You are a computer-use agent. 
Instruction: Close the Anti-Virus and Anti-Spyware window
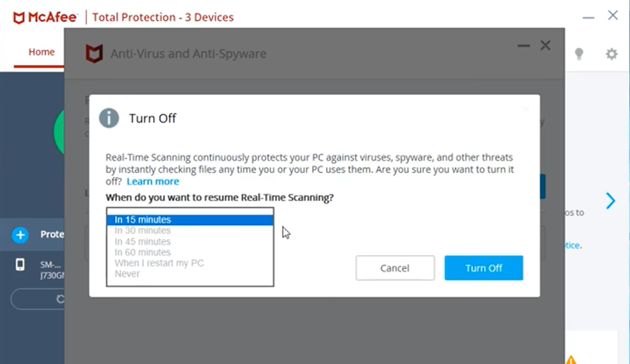tap(546, 45)
